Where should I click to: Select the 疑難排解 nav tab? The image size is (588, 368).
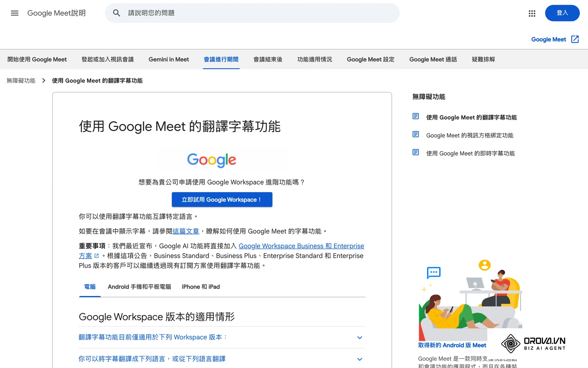coord(483,59)
